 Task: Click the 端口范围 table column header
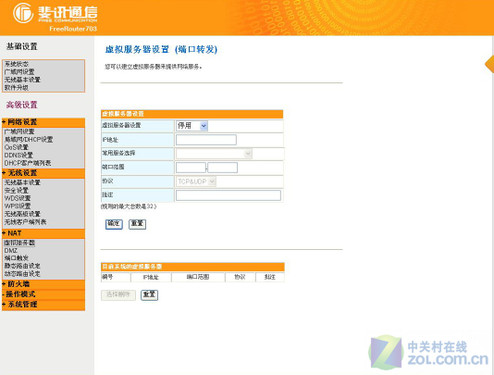point(198,277)
